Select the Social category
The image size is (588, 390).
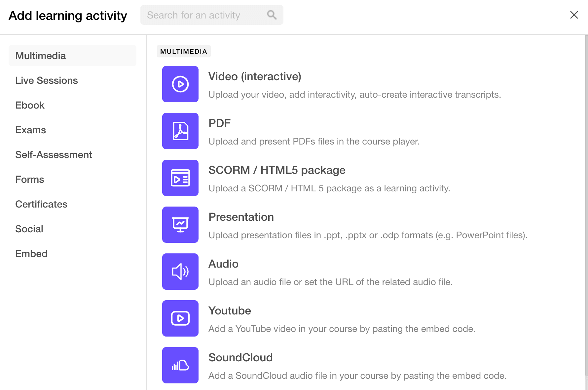[29, 229]
